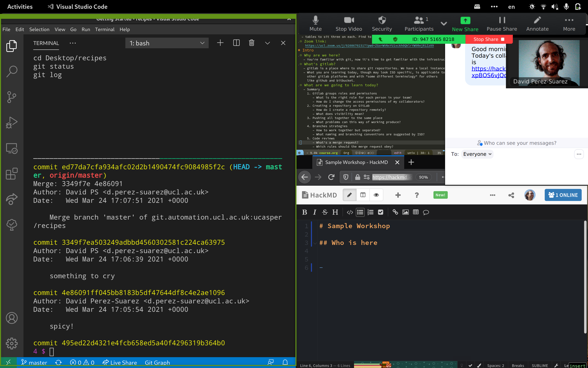Open the hackmd link in chat message
588x368 pixels.
489,72
